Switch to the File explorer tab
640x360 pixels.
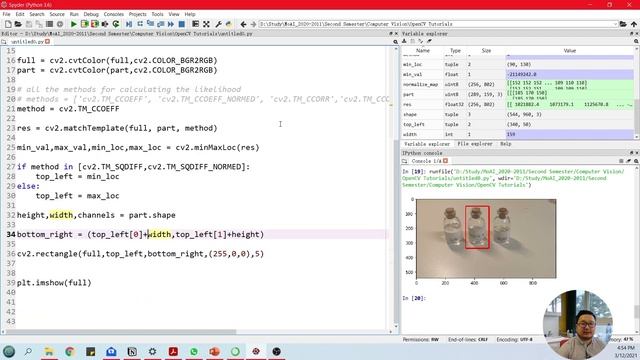pos(475,144)
